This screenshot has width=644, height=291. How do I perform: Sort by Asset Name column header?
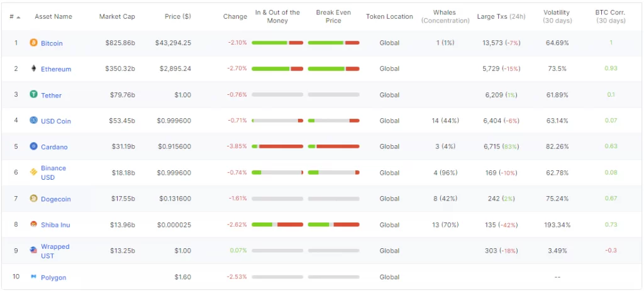pos(53,16)
